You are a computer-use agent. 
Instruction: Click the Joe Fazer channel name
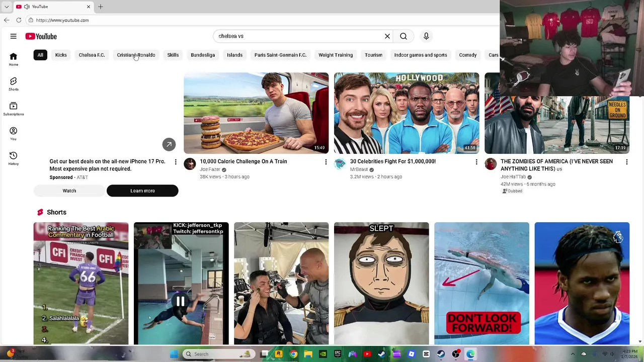[210, 169]
